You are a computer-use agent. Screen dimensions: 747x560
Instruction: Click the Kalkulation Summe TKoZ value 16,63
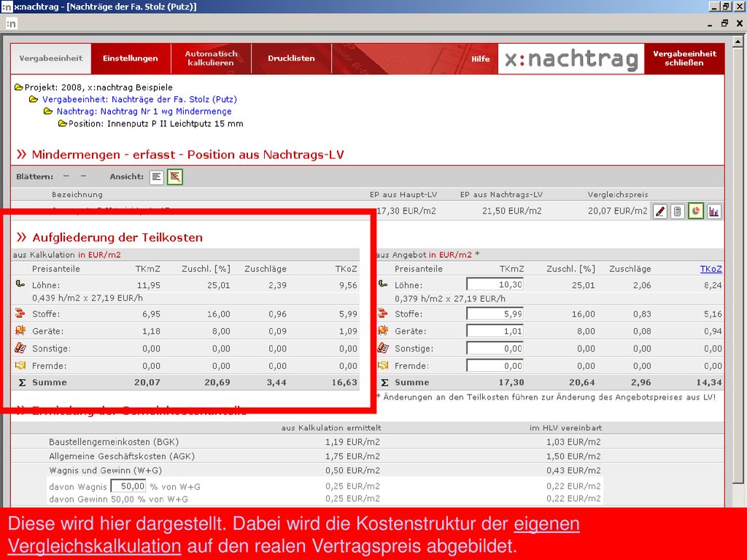click(x=344, y=382)
